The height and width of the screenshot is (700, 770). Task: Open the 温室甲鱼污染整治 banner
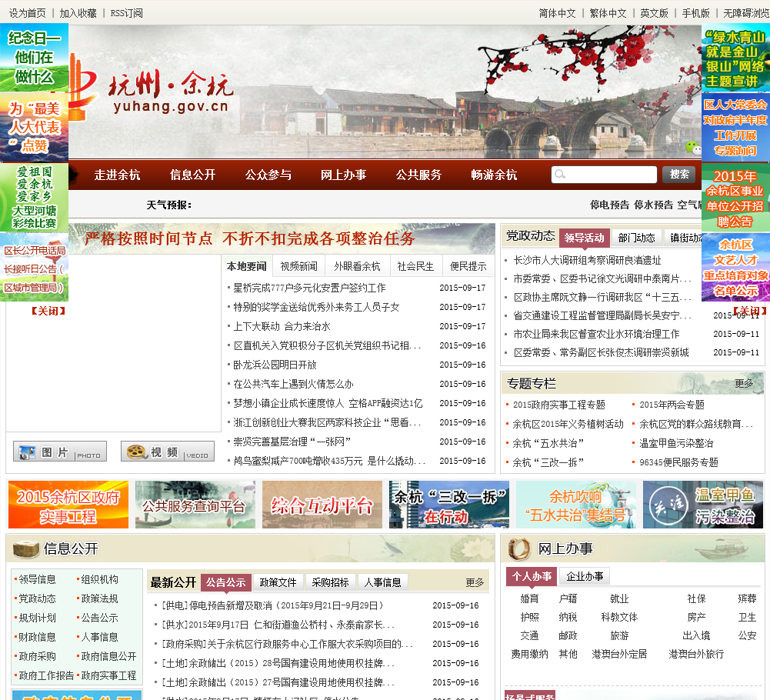click(x=703, y=505)
